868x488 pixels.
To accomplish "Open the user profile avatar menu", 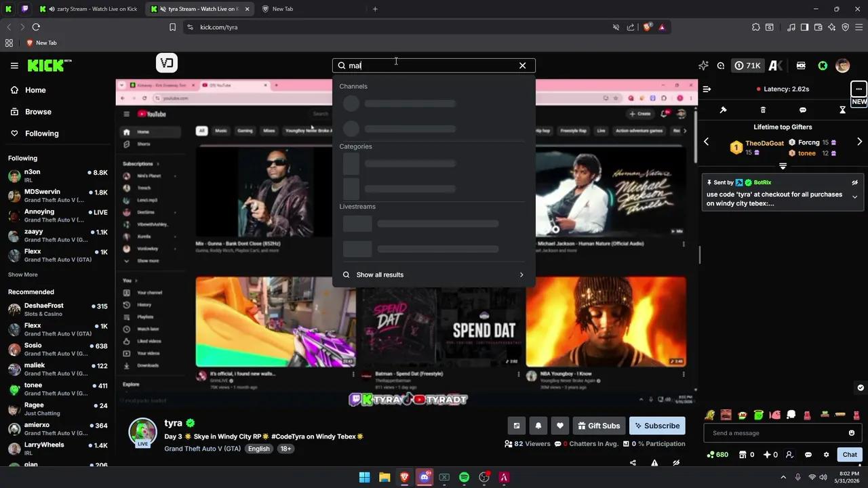I will tap(843, 66).
